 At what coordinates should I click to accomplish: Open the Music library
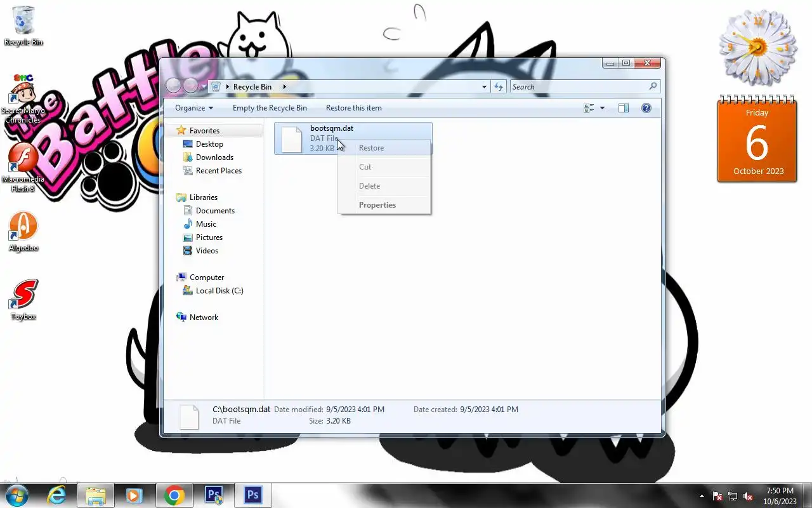206,224
